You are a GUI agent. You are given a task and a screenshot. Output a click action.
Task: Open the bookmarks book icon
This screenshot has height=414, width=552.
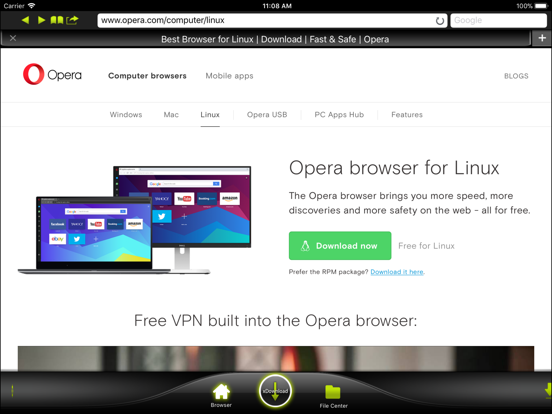click(x=57, y=20)
